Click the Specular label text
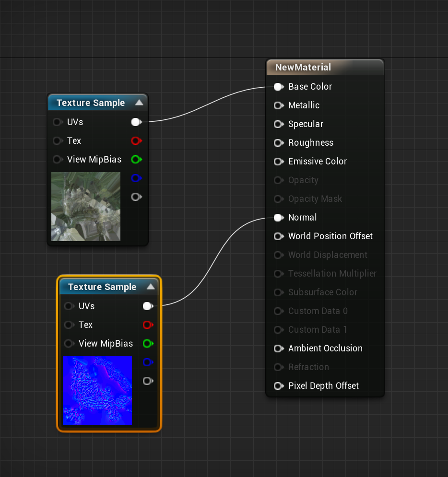This screenshot has width=448, height=477. pos(306,124)
